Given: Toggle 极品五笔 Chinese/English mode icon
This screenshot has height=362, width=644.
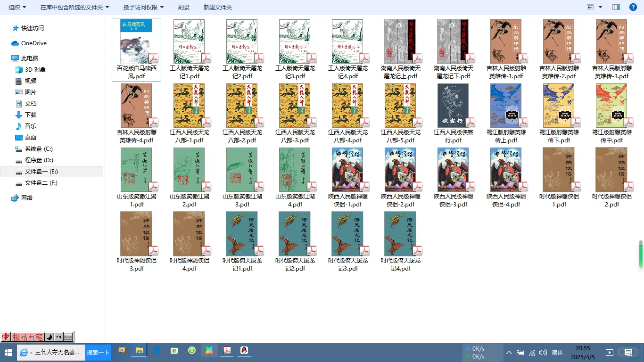Looking at the screenshot, I should click(x=6, y=337).
